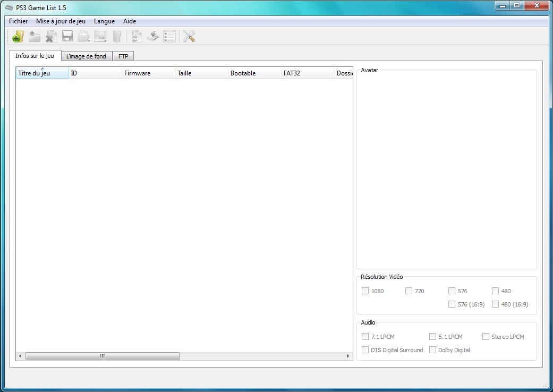The width and height of the screenshot is (553, 392).
Task: Toggle the DTS Digital Surround checkbox
Action: click(x=365, y=350)
